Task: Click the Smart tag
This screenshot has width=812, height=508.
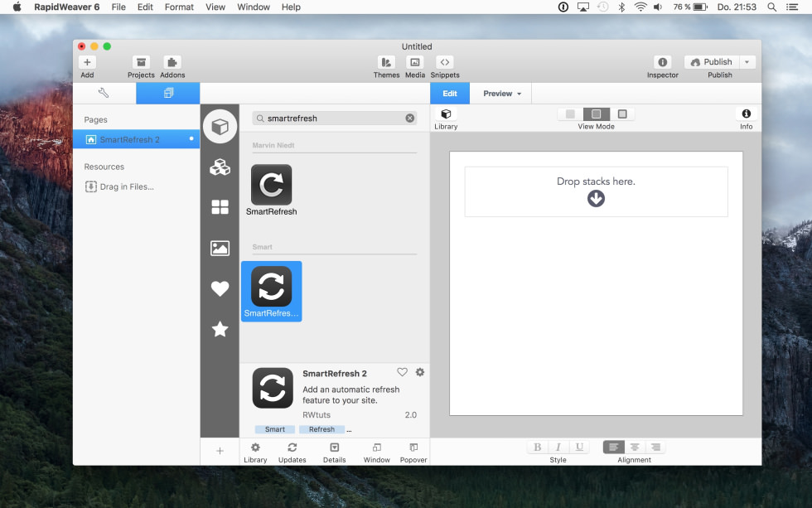Action: tap(274, 429)
